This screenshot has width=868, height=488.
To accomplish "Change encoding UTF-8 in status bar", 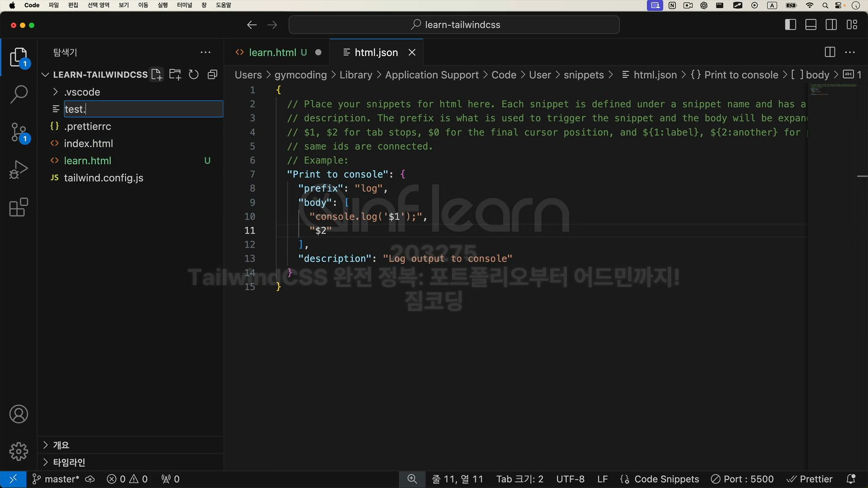I will pos(570,479).
